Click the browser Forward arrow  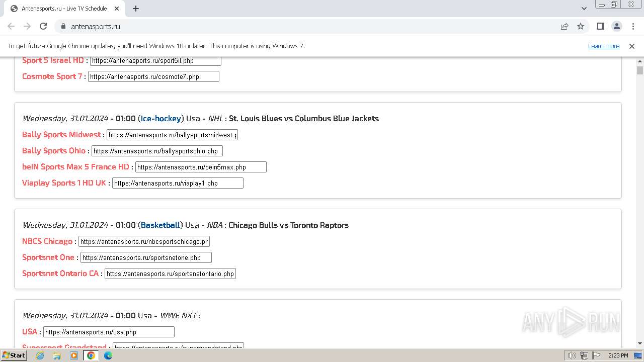pyautogui.click(x=27, y=26)
